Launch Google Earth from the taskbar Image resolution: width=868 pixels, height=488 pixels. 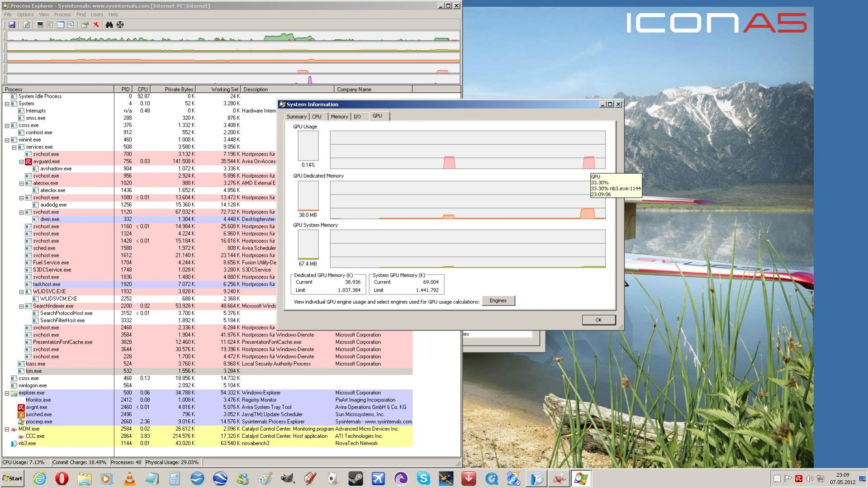coord(220,479)
